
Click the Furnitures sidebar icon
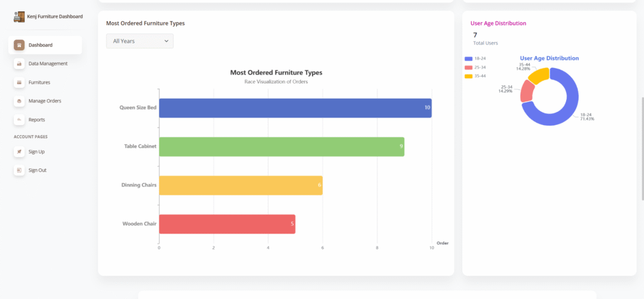[19, 82]
